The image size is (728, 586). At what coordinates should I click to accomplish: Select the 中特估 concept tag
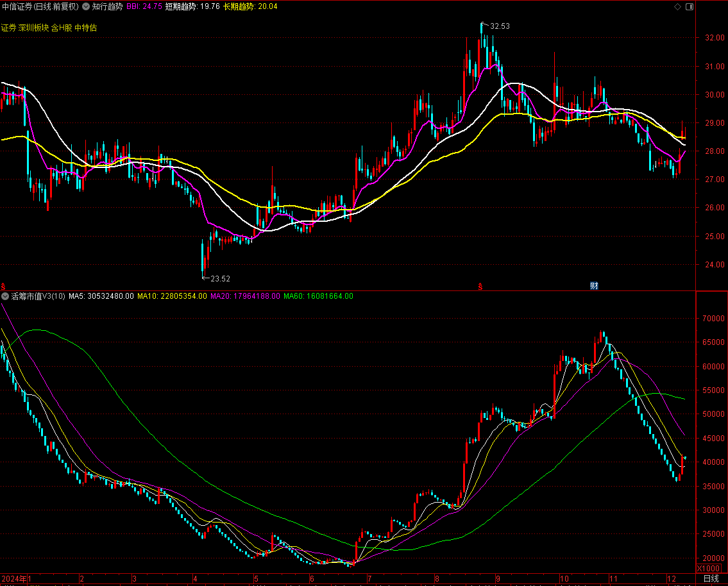coord(87,28)
